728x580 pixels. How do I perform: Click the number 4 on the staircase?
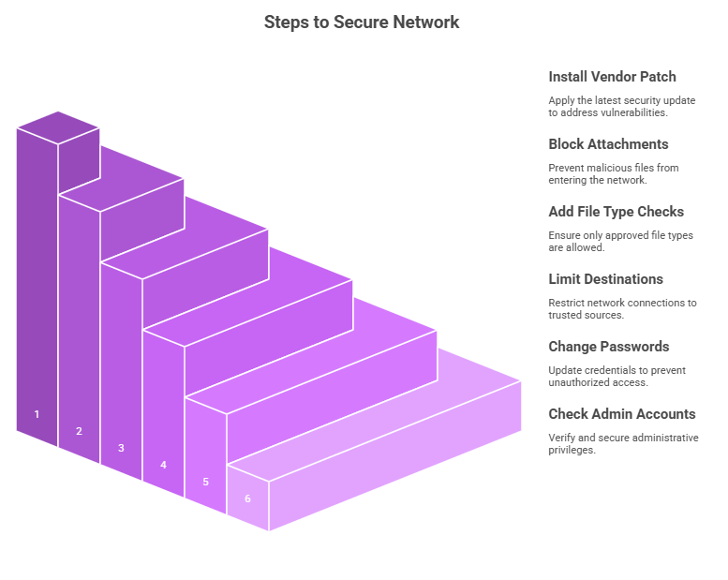163,465
